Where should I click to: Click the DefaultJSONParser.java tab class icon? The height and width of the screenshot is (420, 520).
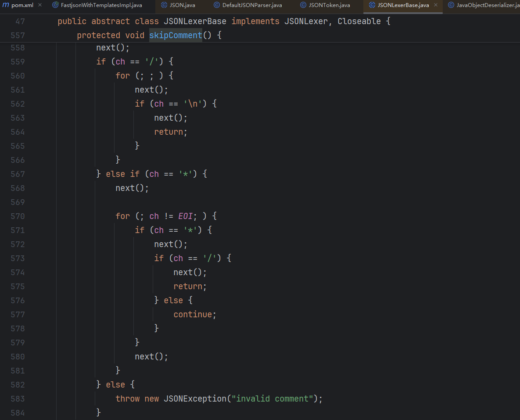(x=217, y=5)
